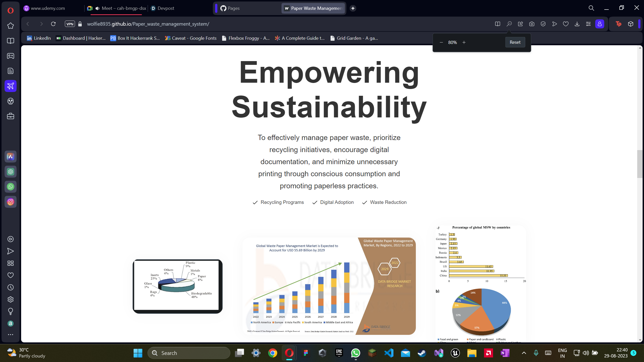Open Instagram in Opera sidebar
Screen dimensions: 644x362
pos(11,202)
